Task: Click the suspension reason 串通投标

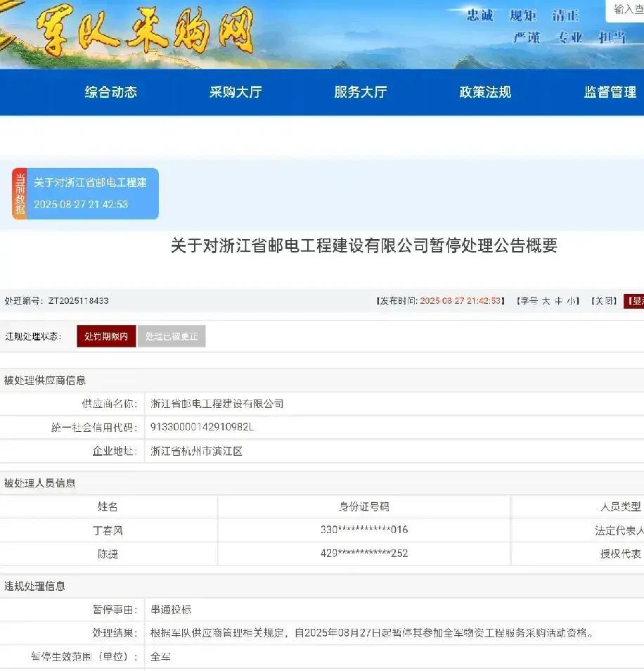Action: click(x=171, y=609)
